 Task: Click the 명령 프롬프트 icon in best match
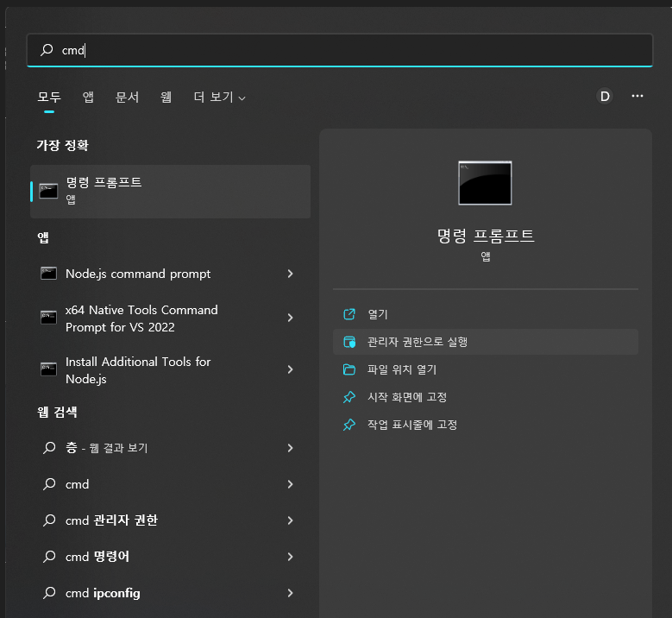pos(48,191)
